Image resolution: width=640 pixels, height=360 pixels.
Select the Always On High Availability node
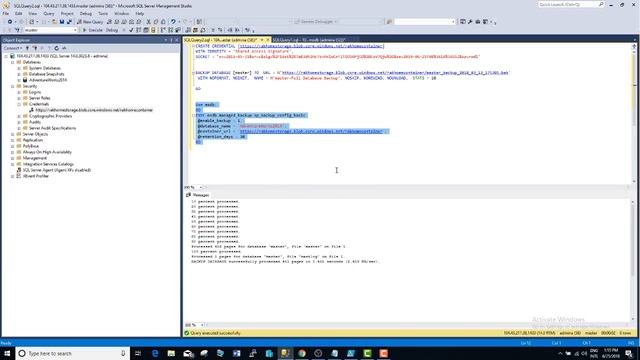(x=47, y=152)
